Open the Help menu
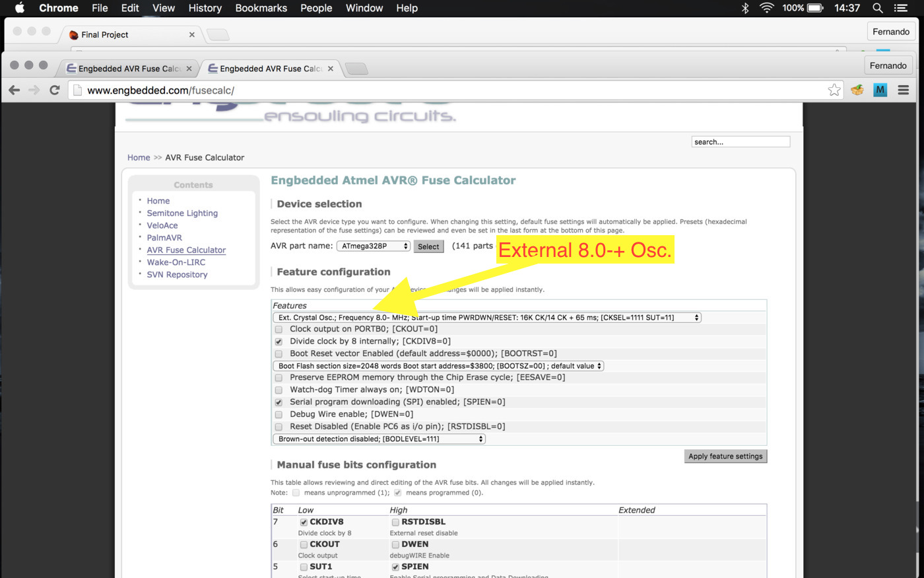924x578 pixels. tap(407, 8)
